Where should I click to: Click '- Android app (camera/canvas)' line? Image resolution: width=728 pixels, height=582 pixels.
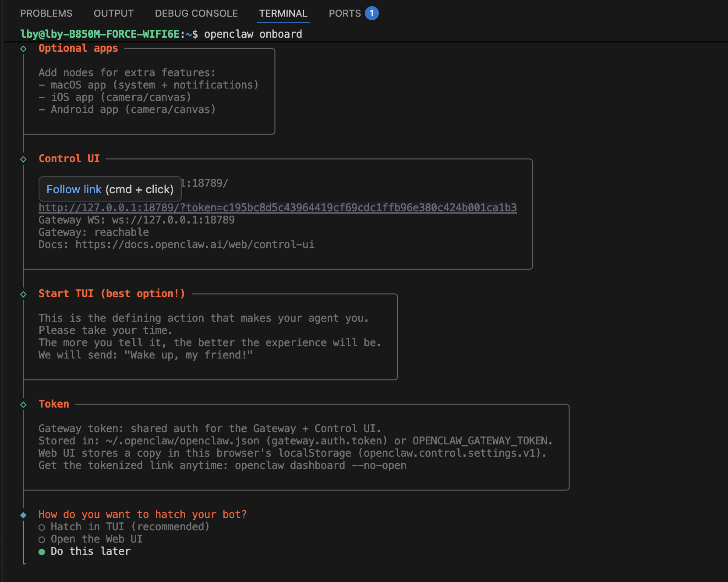coord(127,109)
